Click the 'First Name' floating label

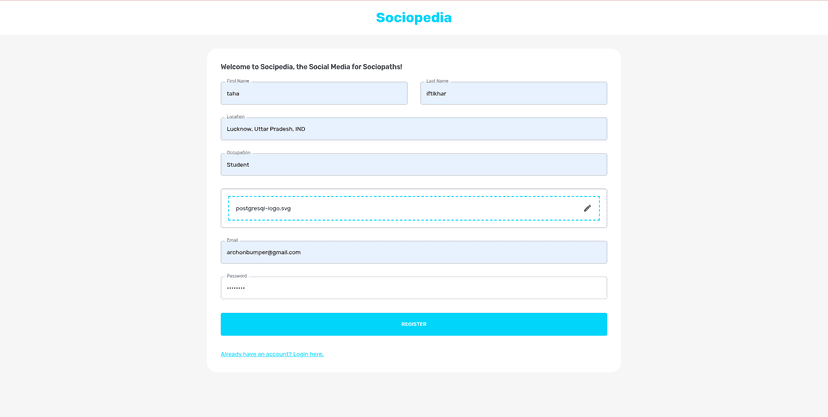[x=238, y=81]
